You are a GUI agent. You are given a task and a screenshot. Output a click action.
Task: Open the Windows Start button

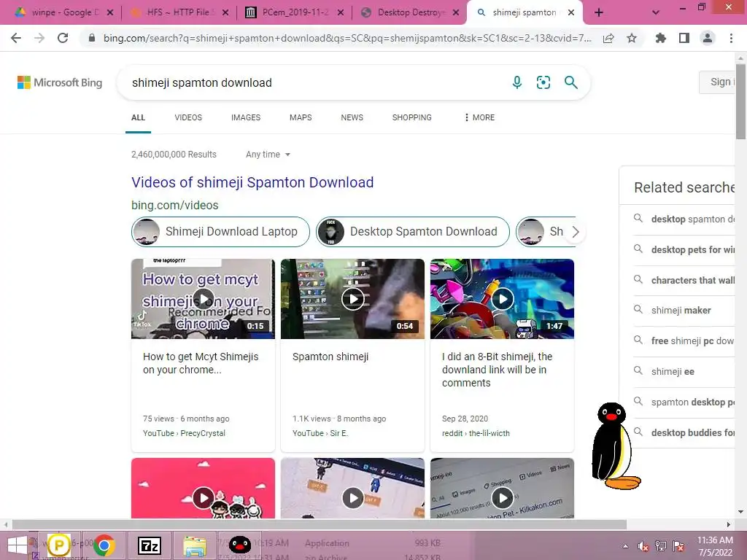(18, 545)
